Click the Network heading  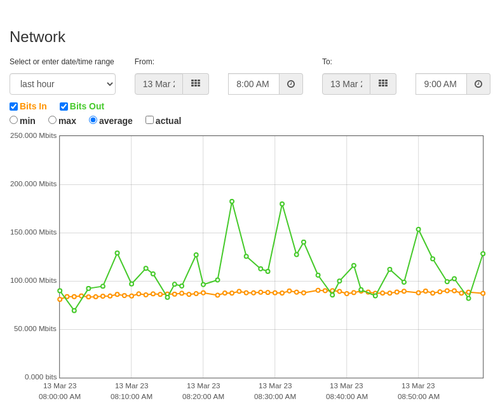point(37,37)
